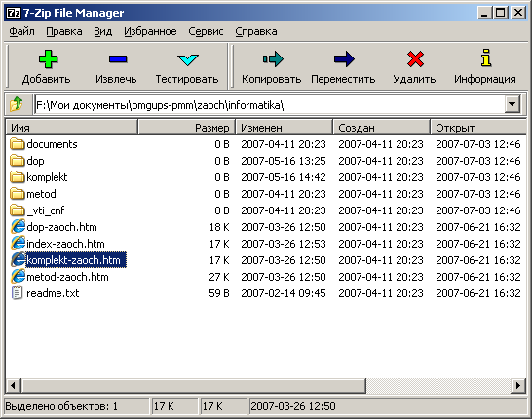The height and width of the screenshot is (419, 532).
Task: Click modified date 2007-05-16 14:42
Action: tap(284, 177)
